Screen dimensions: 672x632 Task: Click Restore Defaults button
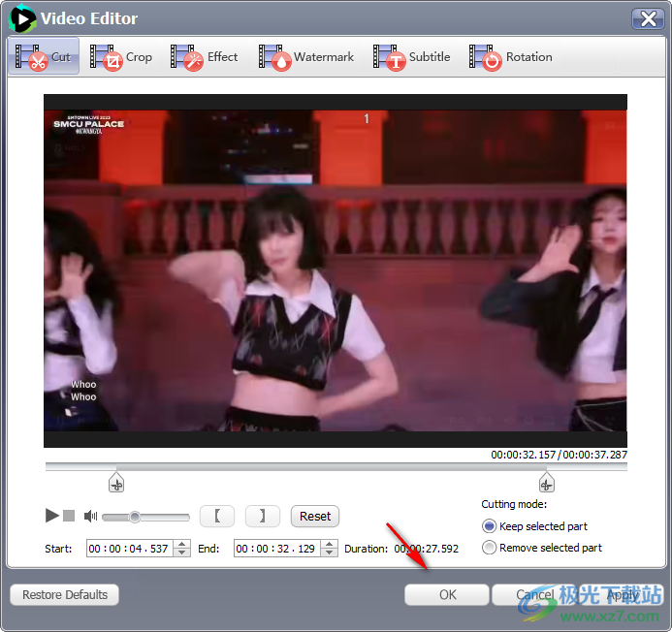coord(65,595)
